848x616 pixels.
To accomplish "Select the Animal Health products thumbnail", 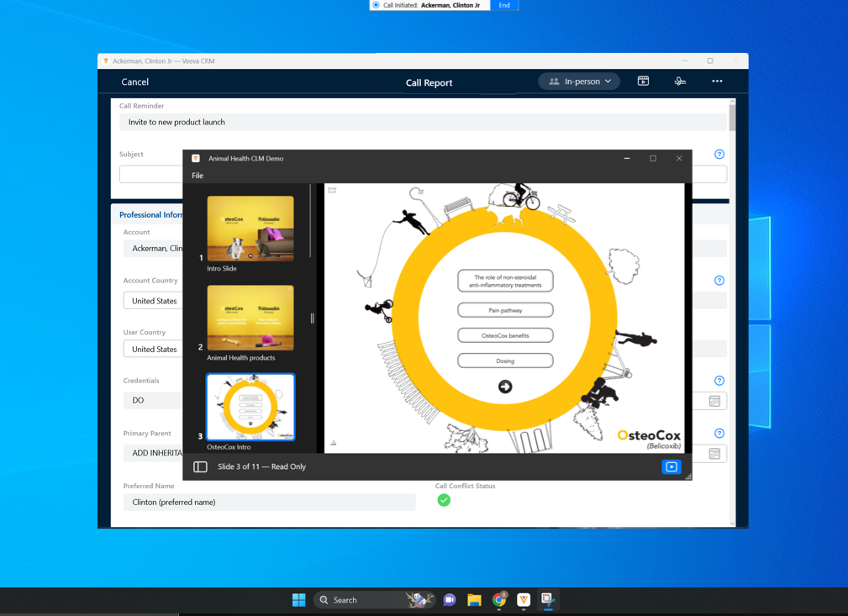I will point(250,318).
